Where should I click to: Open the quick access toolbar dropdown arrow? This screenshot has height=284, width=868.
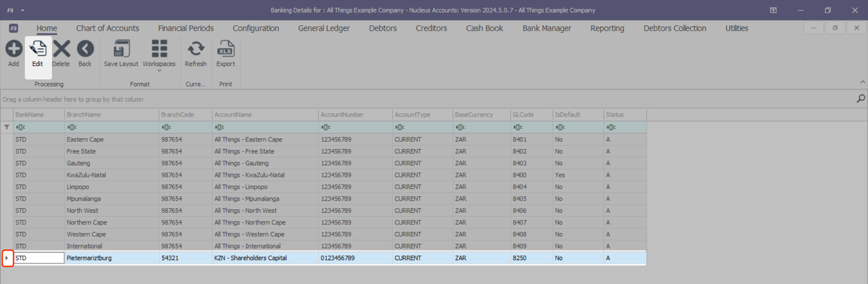click(23, 10)
